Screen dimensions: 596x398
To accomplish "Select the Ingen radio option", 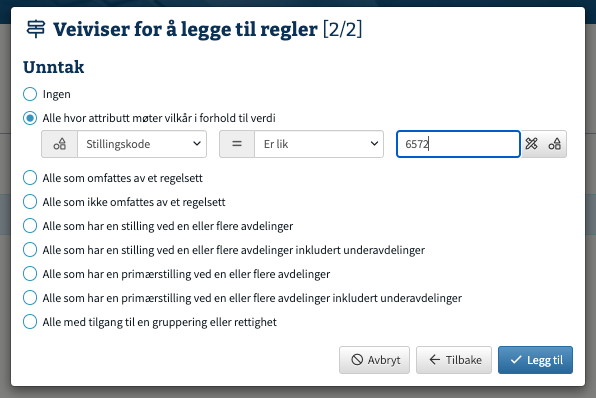I will [x=30, y=94].
